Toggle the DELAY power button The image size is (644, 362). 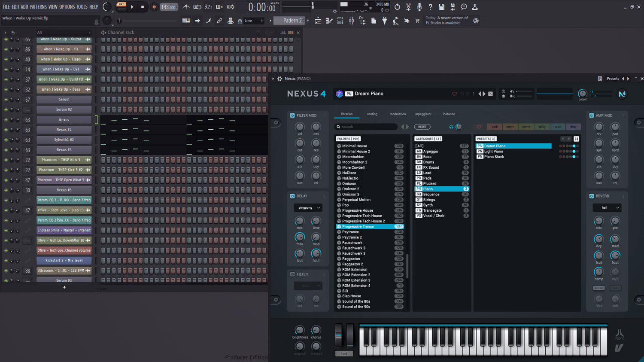pos(292,196)
